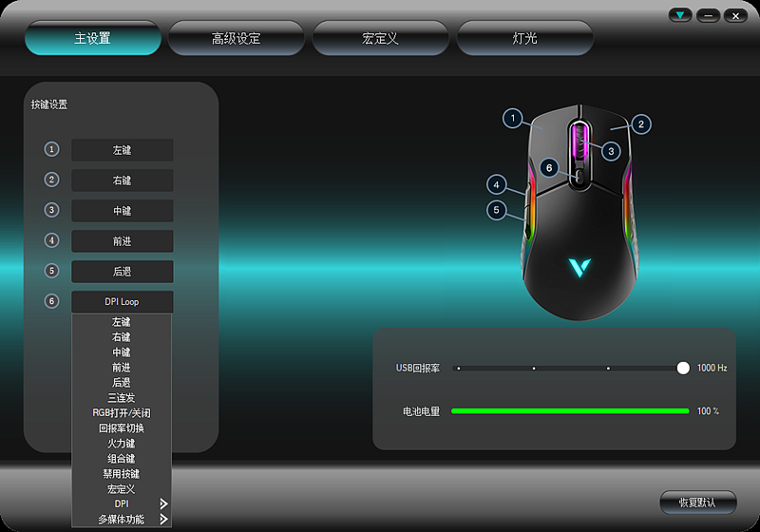Select 组合键 from the list
This screenshot has height=532, width=760.
(122, 458)
